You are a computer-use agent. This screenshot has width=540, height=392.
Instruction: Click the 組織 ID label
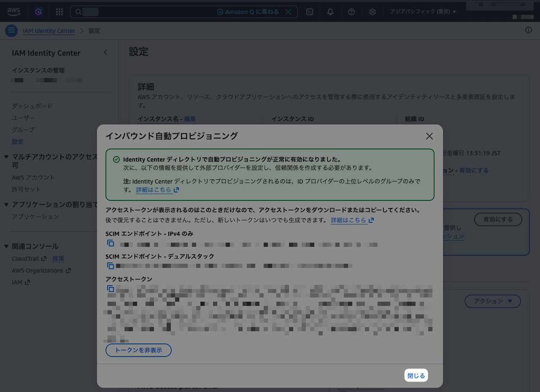(414, 119)
